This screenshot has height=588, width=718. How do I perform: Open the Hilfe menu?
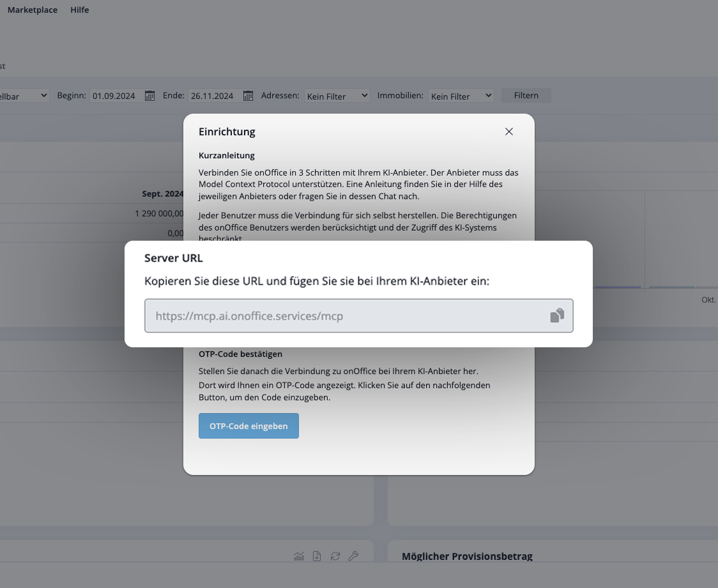point(80,10)
